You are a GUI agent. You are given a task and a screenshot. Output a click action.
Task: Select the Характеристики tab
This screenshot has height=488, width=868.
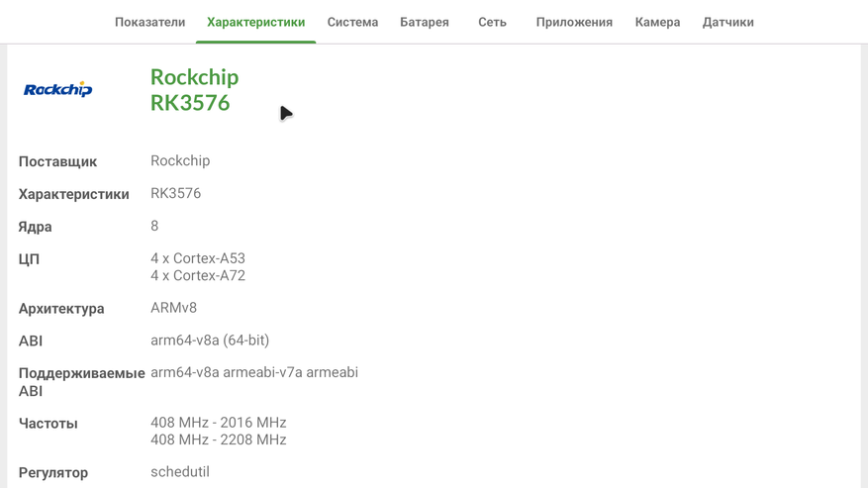[x=255, y=22]
